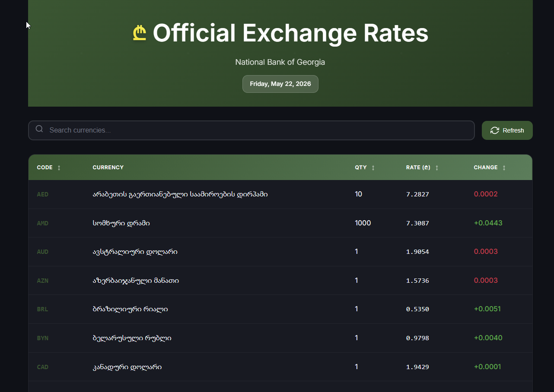Click the magnifier icon in search box
Image resolution: width=554 pixels, height=392 pixels.
(x=39, y=129)
